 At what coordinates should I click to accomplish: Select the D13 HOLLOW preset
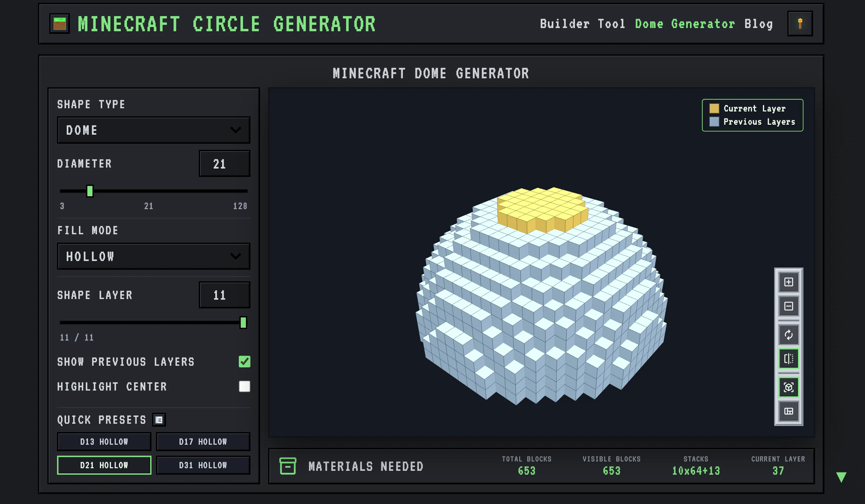click(x=104, y=441)
